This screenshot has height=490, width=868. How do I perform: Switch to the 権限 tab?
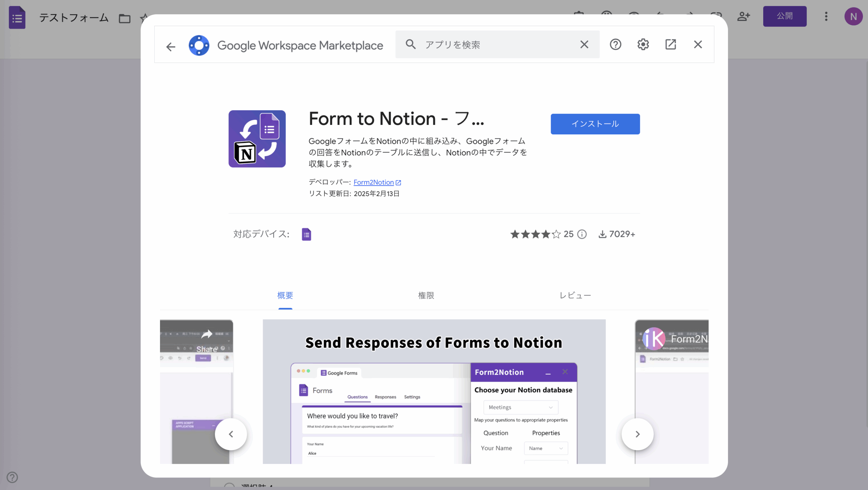426,296
